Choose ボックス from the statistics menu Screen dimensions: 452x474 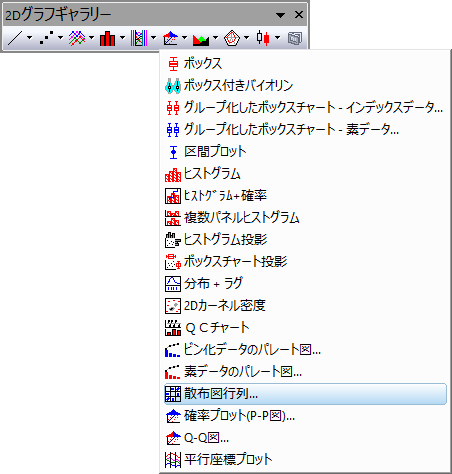pos(305,63)
